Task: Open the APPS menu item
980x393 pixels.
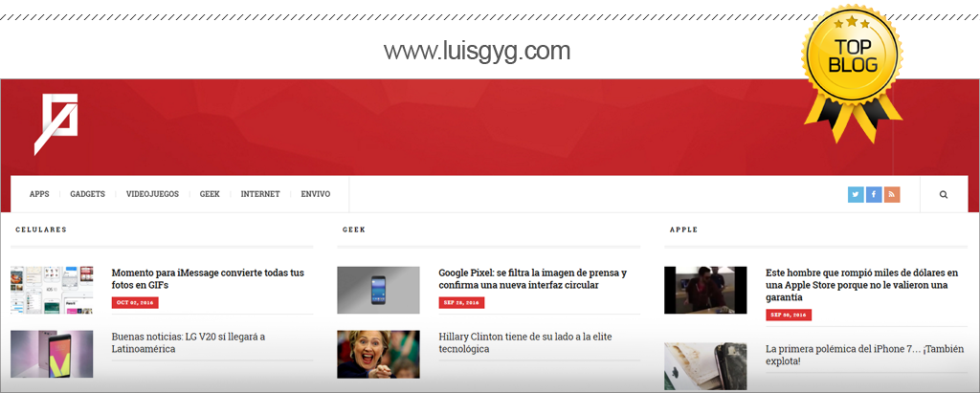Action: pyautogui.click(x=39, y=194)
